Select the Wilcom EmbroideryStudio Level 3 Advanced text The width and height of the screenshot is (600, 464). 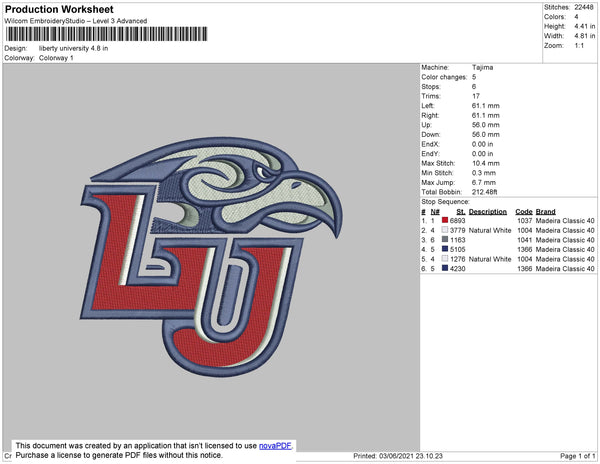click(76, 21)
